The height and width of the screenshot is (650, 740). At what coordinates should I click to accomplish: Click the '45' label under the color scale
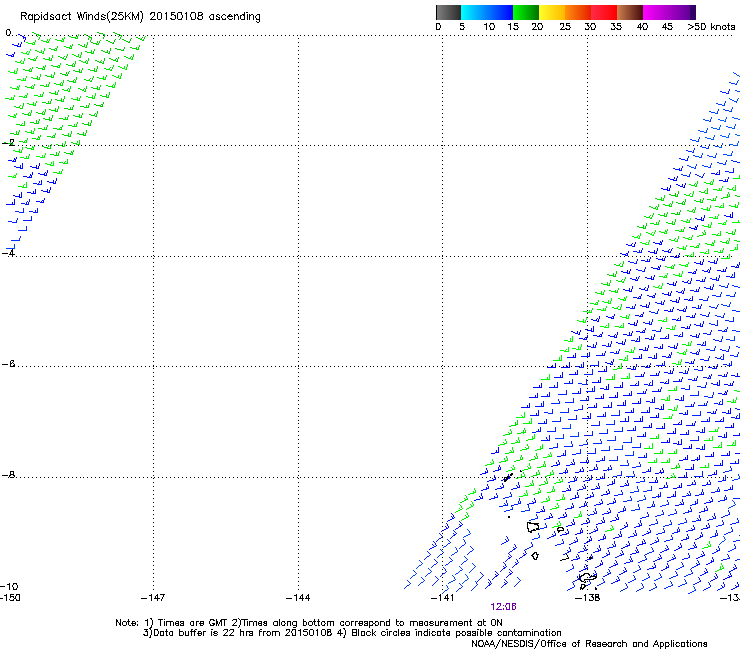pyautogui.click(x=667, y=27)
